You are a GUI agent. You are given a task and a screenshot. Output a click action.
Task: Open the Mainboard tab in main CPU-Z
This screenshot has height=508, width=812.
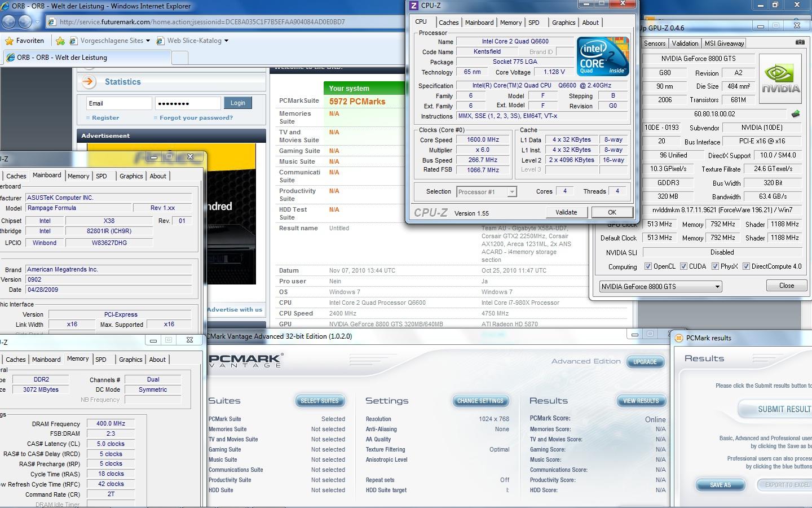point(479,23)
